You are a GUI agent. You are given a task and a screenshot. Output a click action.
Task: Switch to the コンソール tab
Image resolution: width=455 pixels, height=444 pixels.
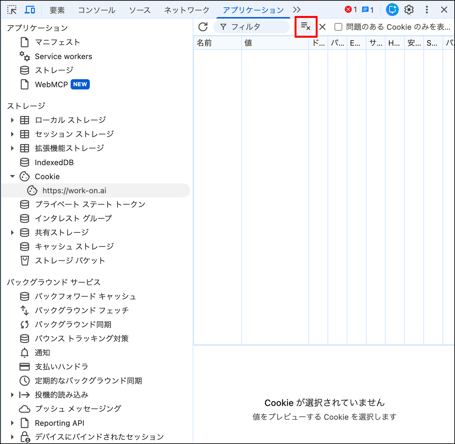pos(97,10)
